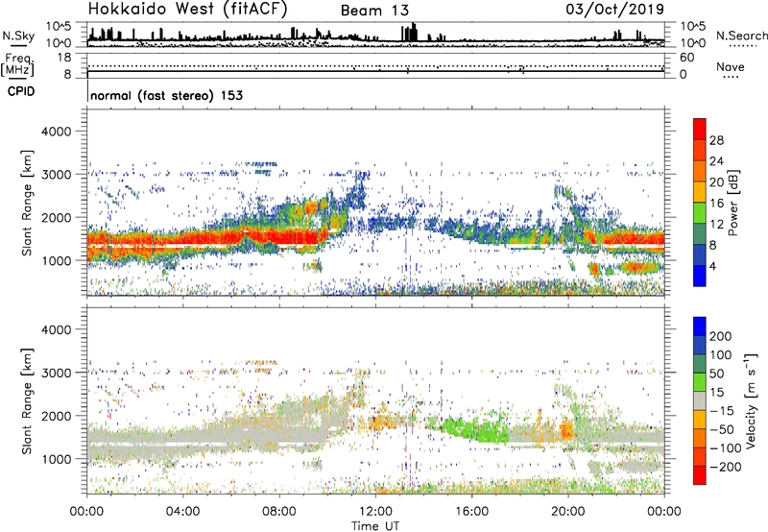Click the 'Time UT' axis label
This screenshot has width=768, height=532.
[375, 525]
